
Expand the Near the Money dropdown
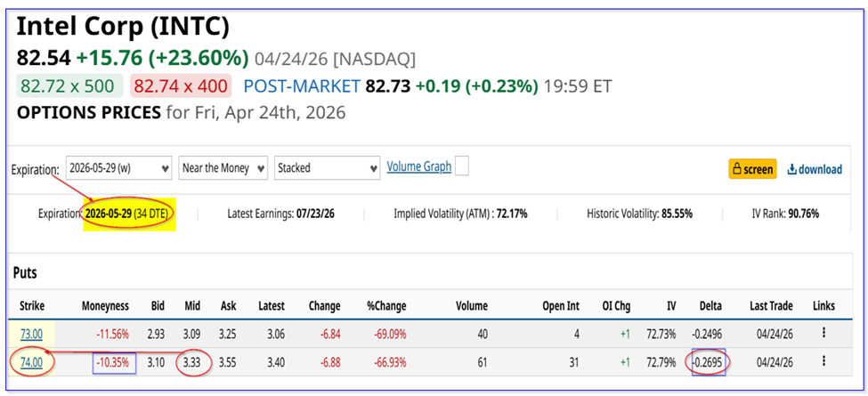click(223, 167)
